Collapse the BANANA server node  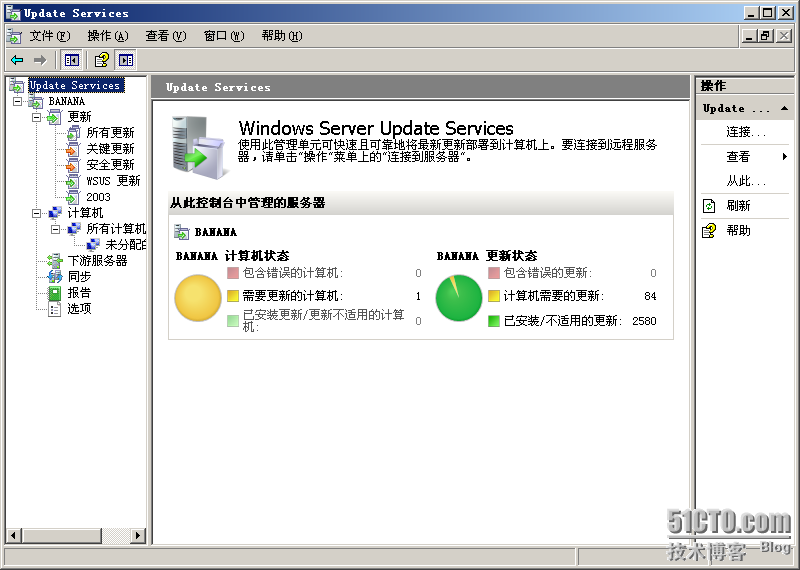click(x=17, y=102)
